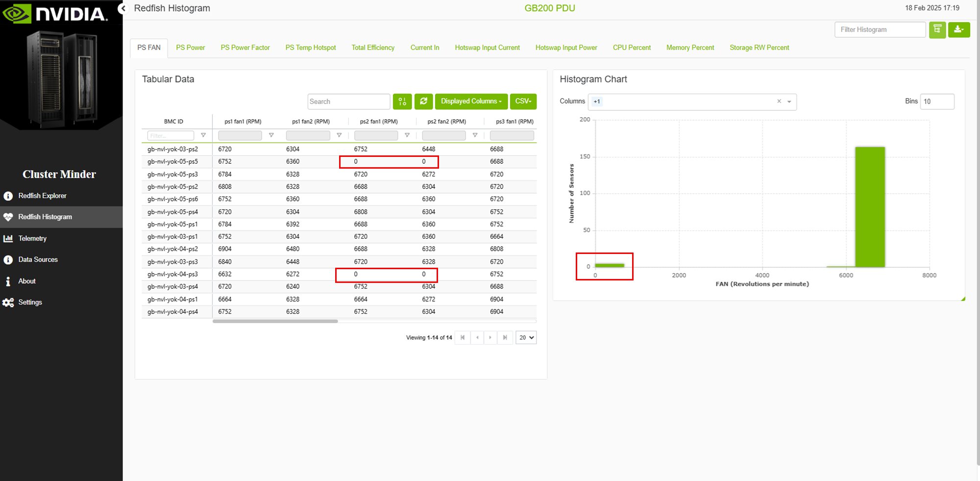The height and width of the screenshot is (481, 980).
Task: Click the tall green histogram bar
Action: (870, 207)
